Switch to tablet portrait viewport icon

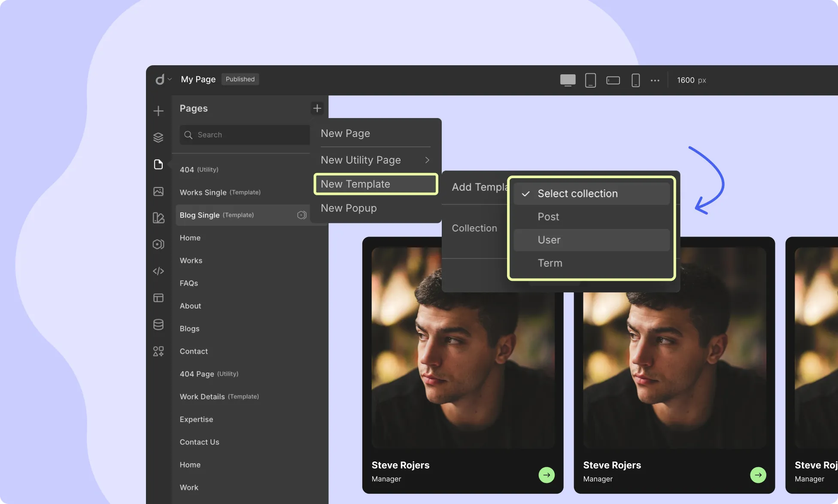point(590,80)
